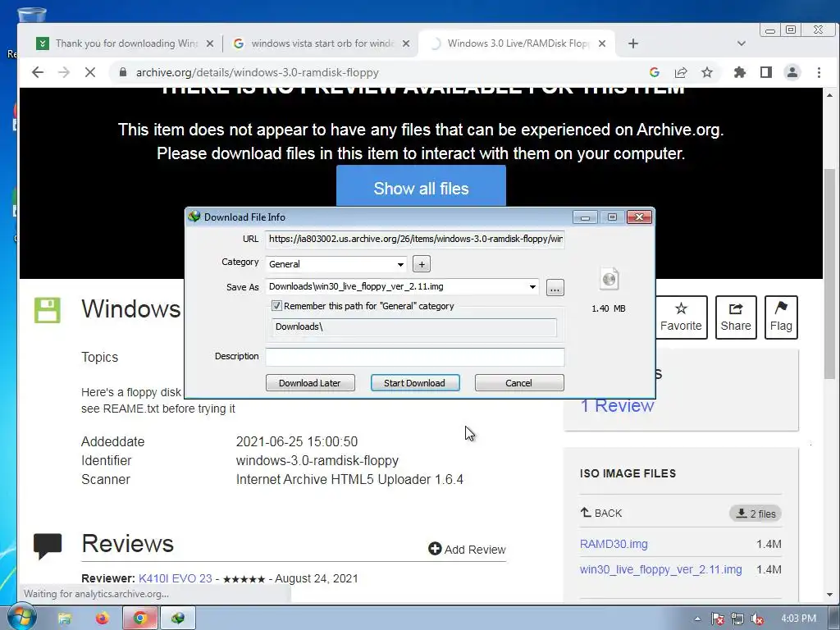Click identifier text 'windows-3.0-ramdisk-floppy'
The height and width of the screenshot is (630, 840).
pos(317,461)
